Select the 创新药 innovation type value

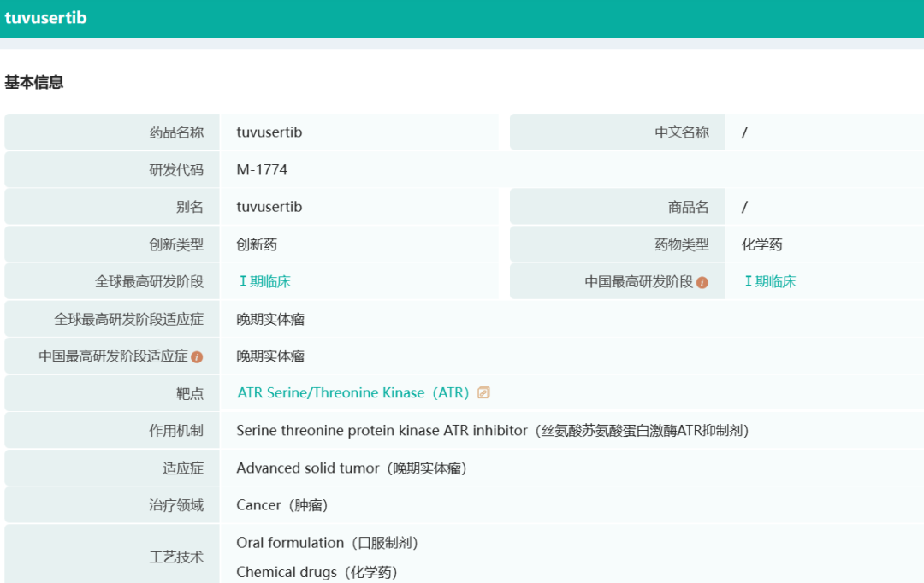coord(257,244)
